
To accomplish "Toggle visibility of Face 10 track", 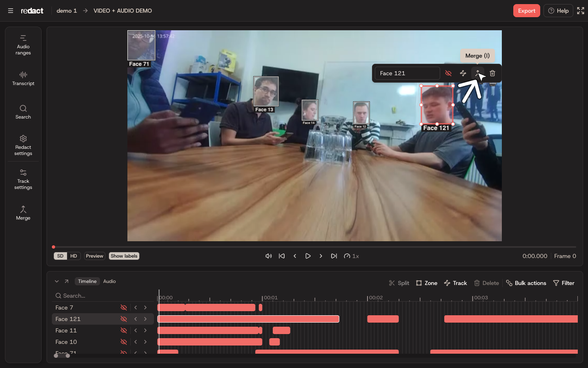I will pos(124,342).
